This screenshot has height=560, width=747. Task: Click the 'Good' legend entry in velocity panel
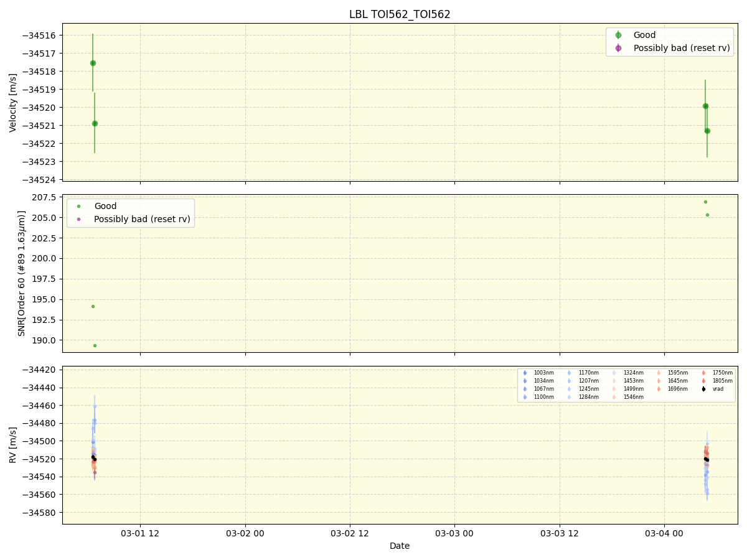click(644, 35)
